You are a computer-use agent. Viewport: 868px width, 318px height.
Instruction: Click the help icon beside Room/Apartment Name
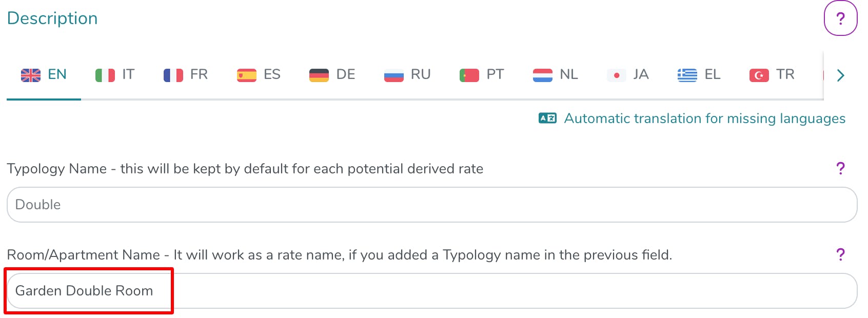840,254
